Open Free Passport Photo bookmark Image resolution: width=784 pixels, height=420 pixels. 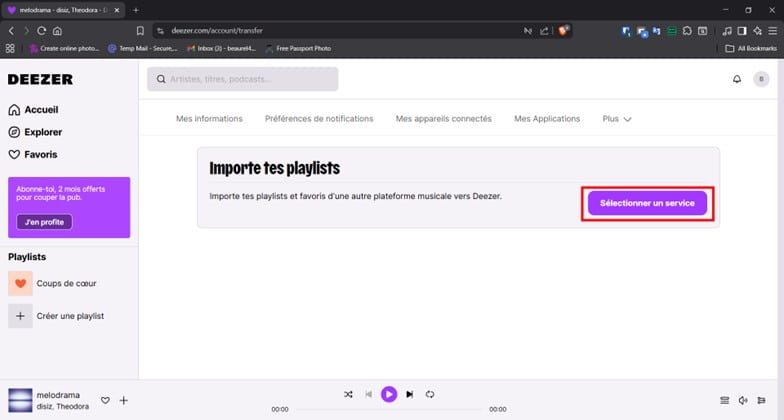[x=298, y=48]
